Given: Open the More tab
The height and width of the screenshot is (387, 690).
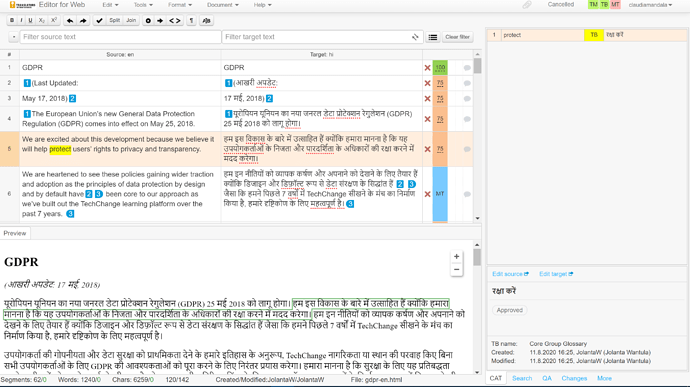Looking at the screenshot, I should pyautogui.click(x=604, y=378).
